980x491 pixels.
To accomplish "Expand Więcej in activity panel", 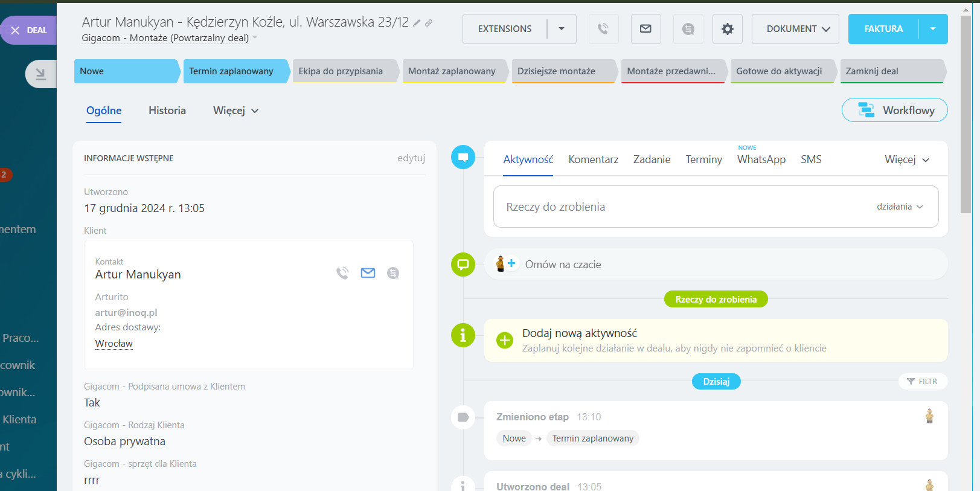I will (x=907, y=159).
